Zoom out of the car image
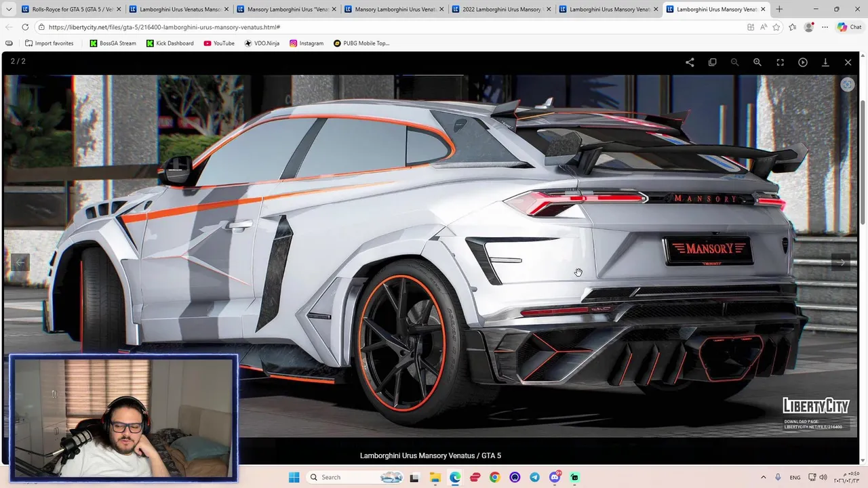The image size is (868, 488). click(734, 62)
